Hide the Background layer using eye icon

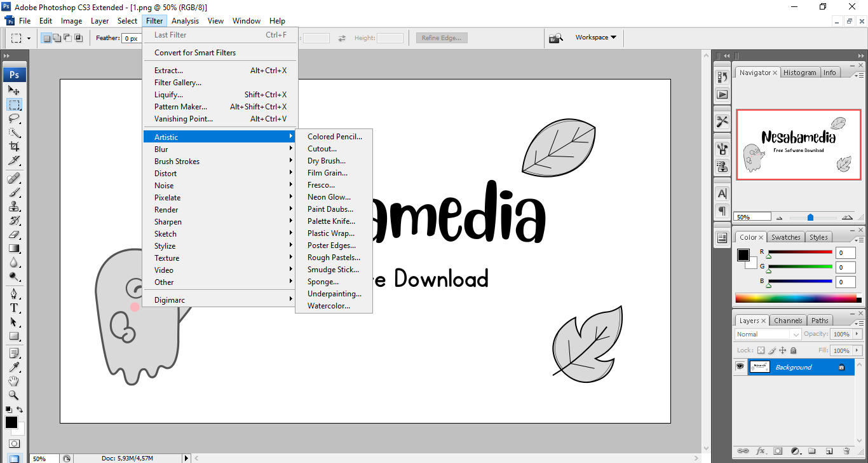coord(740,367)
